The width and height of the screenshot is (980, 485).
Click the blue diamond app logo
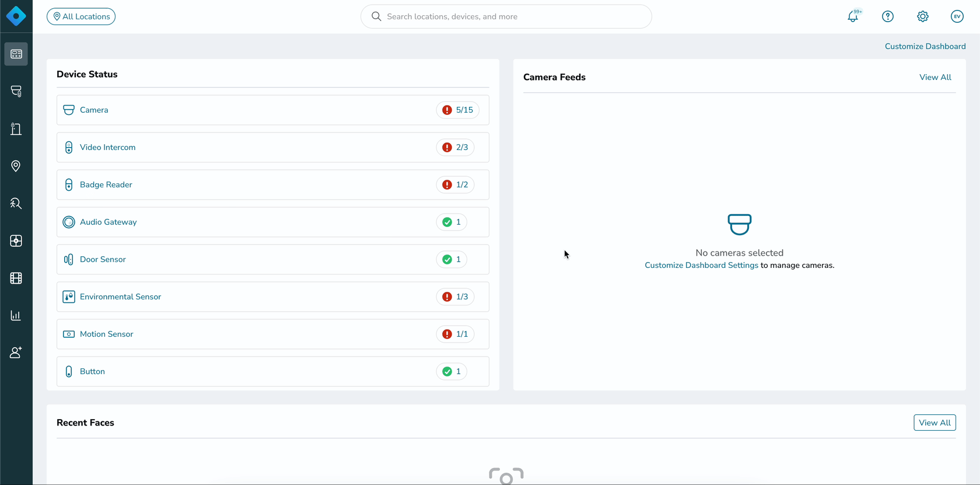pyautogui.click(x=16, y=16)
